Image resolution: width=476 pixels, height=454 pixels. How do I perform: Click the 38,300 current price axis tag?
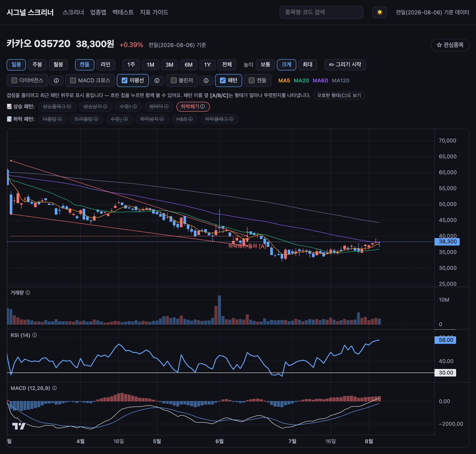coord(447,242)
